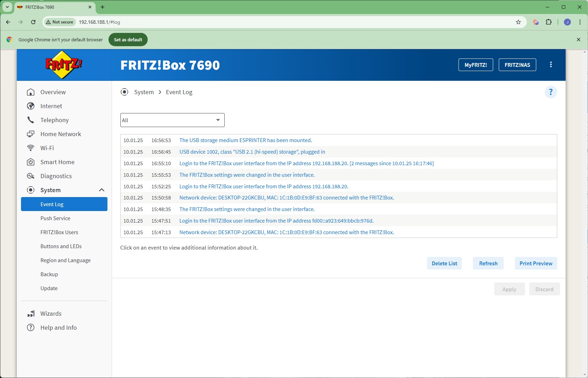
Task: Open the Chrome extensions puzzle icon
Action: click(549, 22)
